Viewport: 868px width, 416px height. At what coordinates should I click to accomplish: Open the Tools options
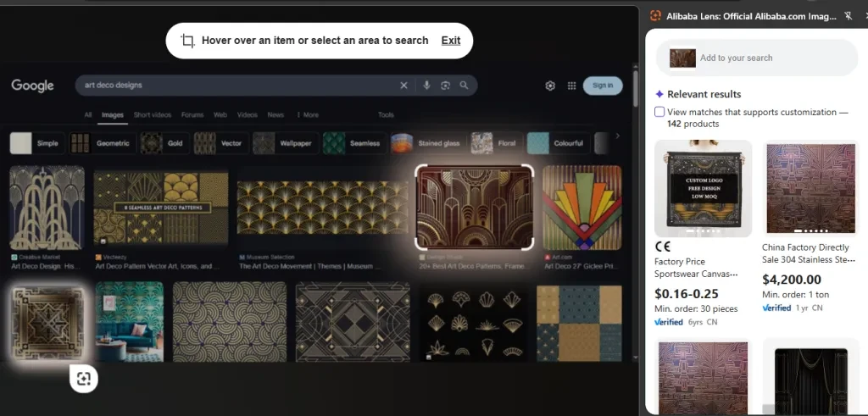point(386,115)
